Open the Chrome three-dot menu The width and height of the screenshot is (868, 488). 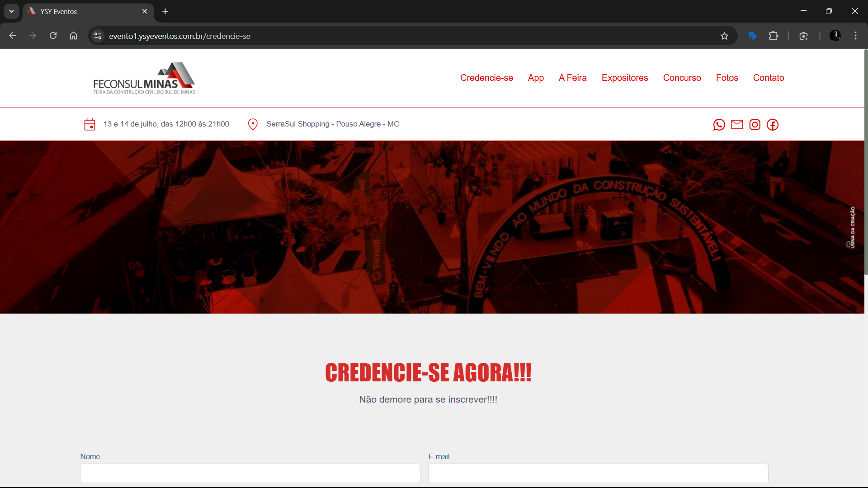click(x=855, y=36)
